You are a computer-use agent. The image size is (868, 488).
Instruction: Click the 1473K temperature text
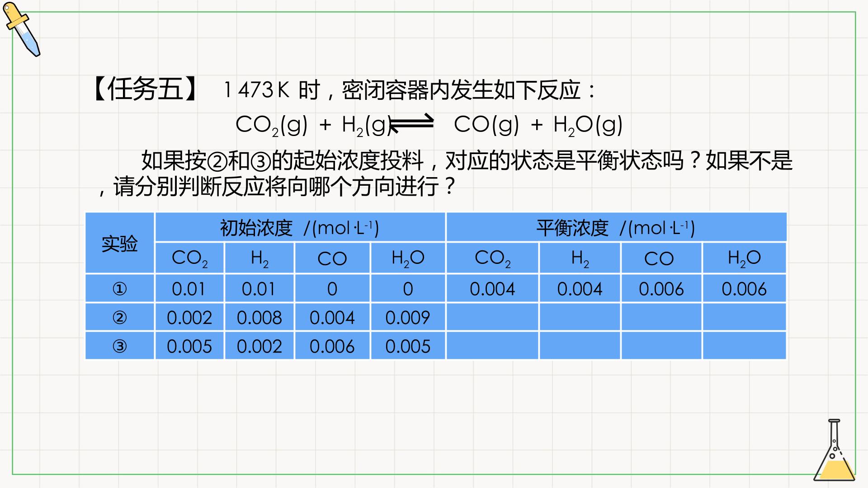tap(256, 89)
